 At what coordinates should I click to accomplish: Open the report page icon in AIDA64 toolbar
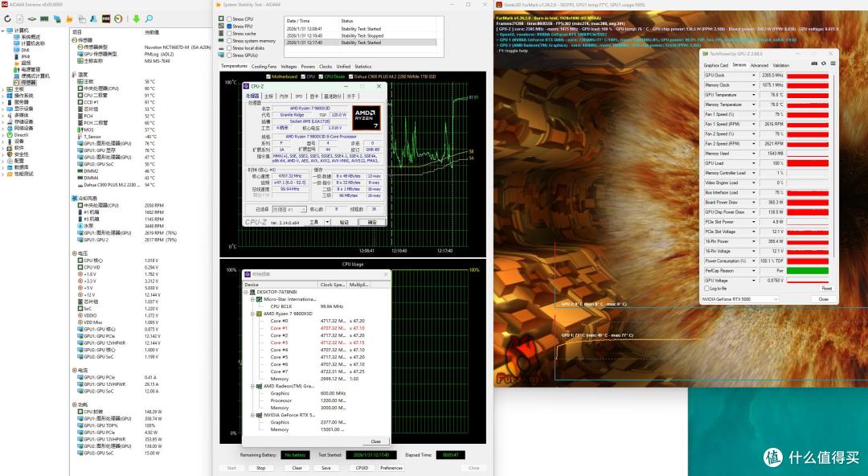(x=19, y=18)
